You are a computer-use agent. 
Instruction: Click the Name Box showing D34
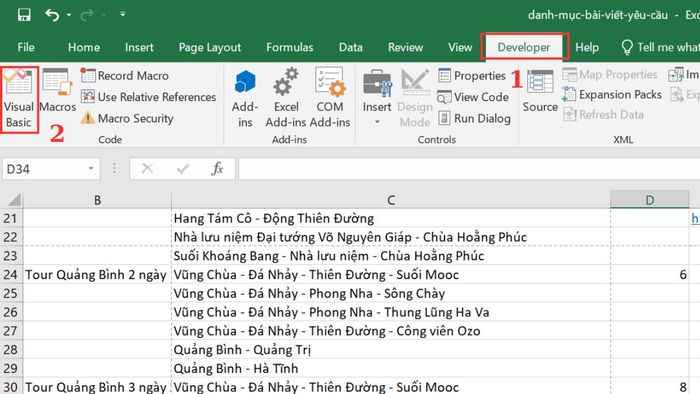[x=45, y=169]
